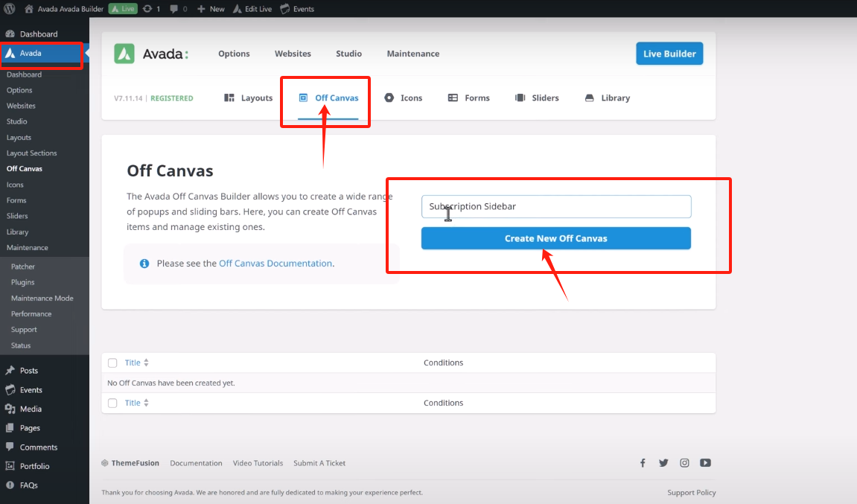This screenshot has width=857, height=504.
Task: Click the green Avada logo in header
Action: pos(124,54)
